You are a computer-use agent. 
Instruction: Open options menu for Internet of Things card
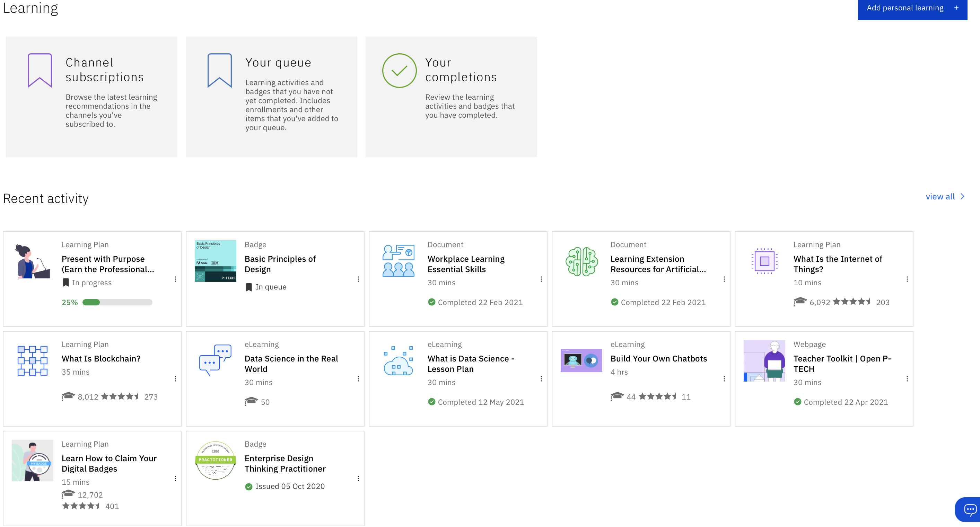click(x=907, y=279)
